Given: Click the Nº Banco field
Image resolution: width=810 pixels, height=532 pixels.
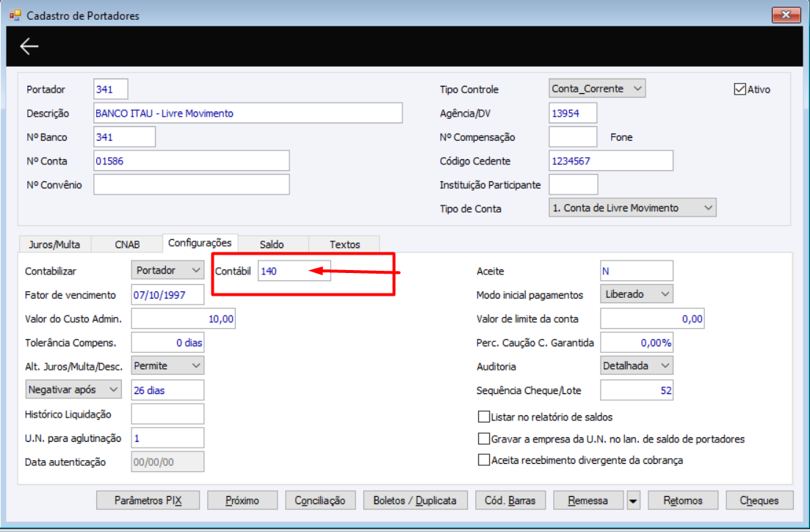Looking at the screenshot, I should click(125, 137).
